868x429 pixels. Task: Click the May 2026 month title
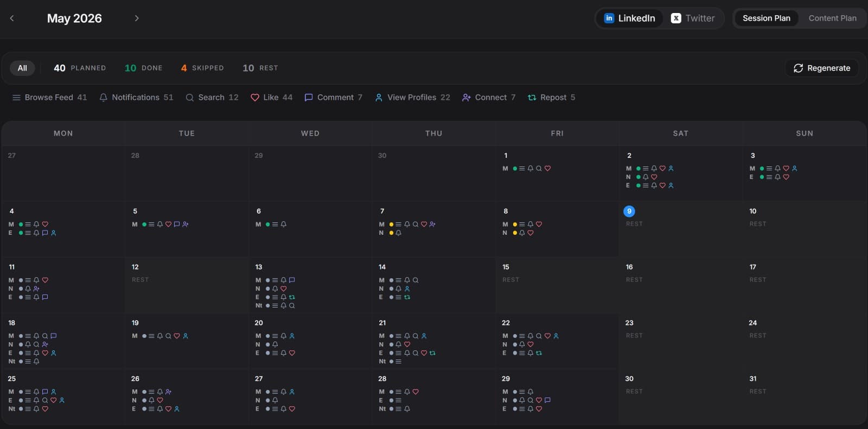tap(74, 18)
